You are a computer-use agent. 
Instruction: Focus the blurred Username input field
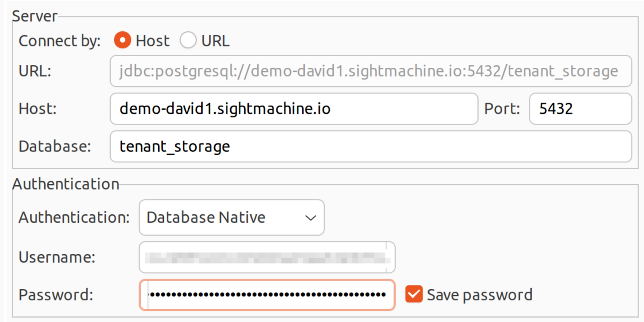(x=267, y=257)
